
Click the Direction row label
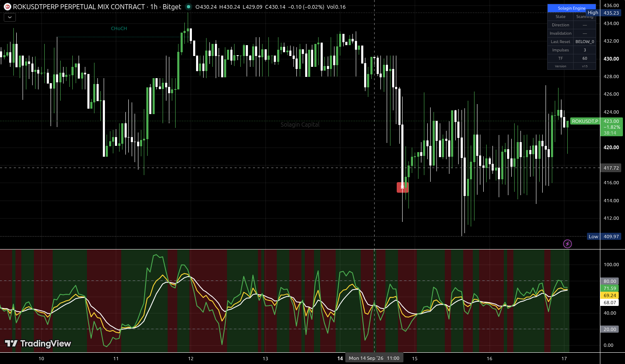point(560,25)
